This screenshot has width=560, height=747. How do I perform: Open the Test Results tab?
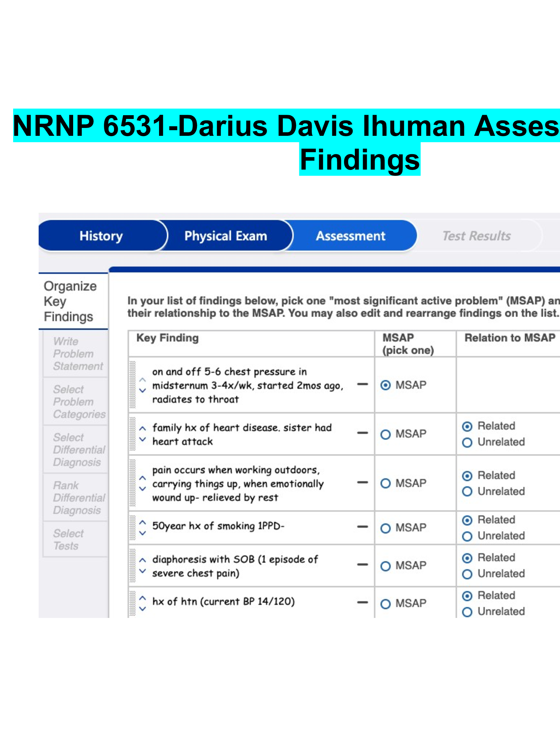476,236
